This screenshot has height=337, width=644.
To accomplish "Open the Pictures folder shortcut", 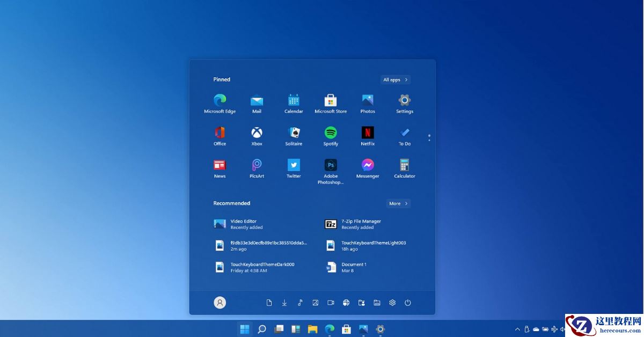I will tap(315, 302).
